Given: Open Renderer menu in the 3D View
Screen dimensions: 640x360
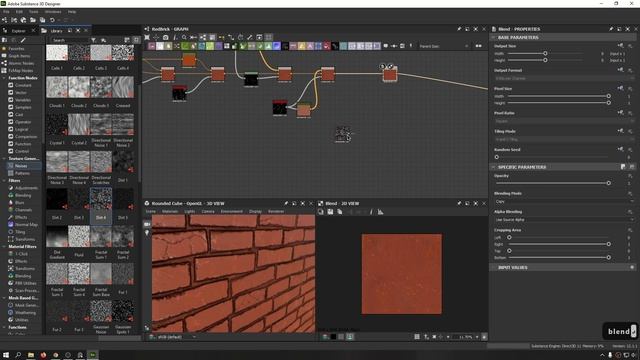Looking at the screenshot, I should [x=276, y=211].
